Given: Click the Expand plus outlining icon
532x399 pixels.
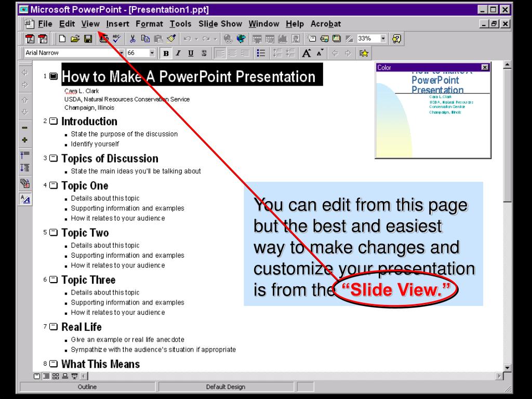Looking at the screenshot, I should 25,140.
